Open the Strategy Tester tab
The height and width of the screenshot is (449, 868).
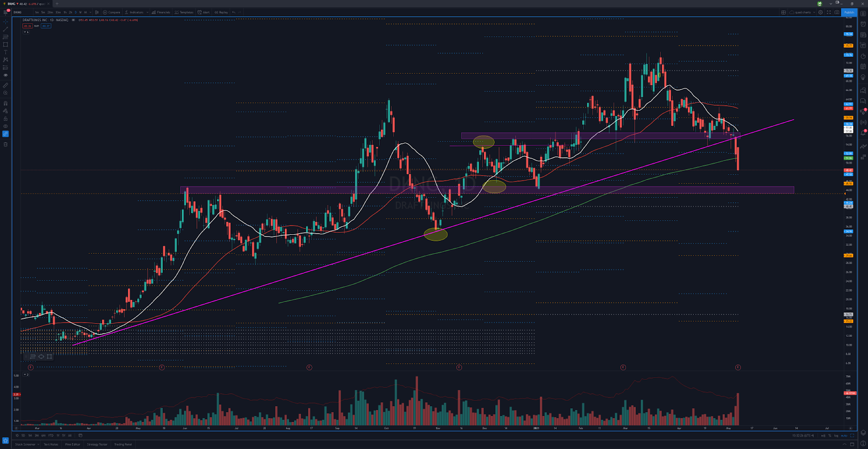tap(97, 444)
